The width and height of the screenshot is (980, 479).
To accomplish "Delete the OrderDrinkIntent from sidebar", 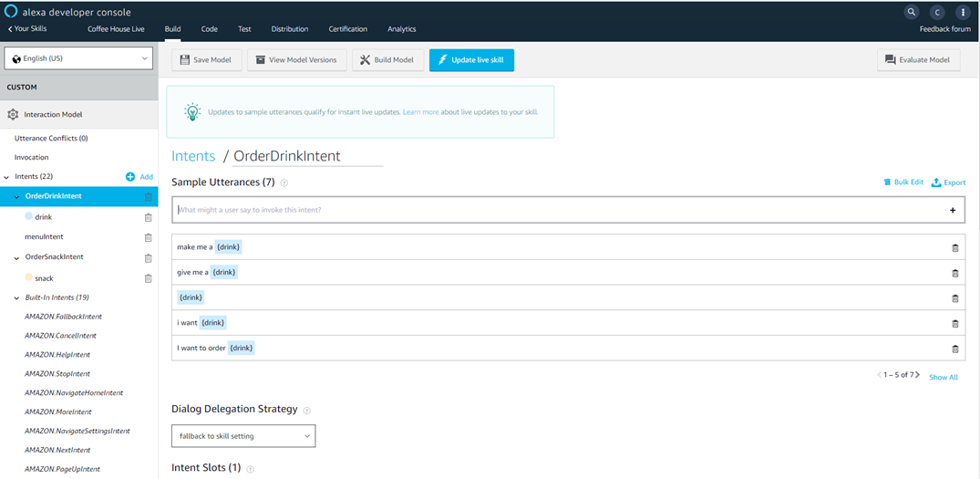I will click(148, 196).
